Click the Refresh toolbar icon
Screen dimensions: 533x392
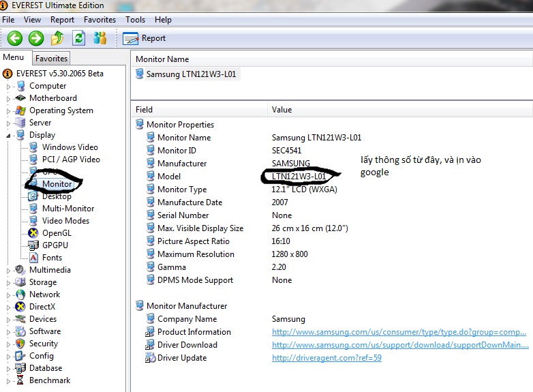tap(78, 38)
